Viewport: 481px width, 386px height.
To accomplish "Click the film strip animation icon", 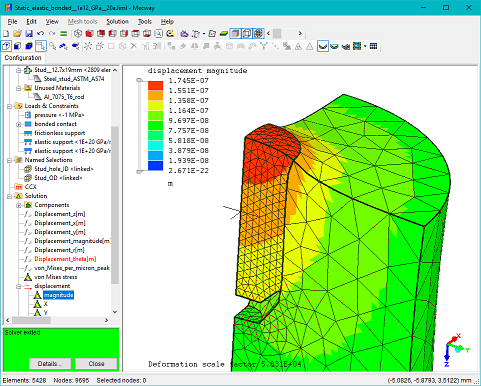I will pyautogui.click(x=357, y=46).
